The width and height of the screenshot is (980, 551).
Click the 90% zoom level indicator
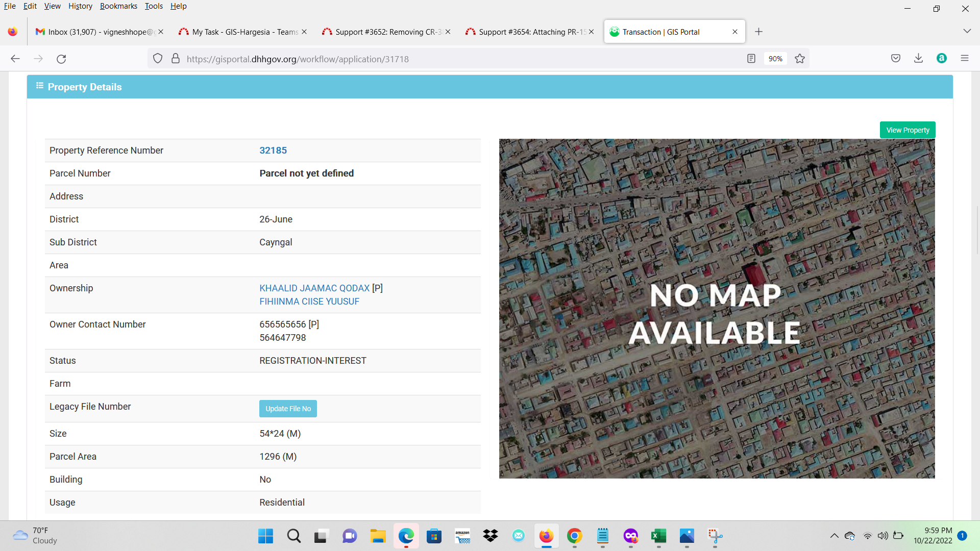coord(775,59)
